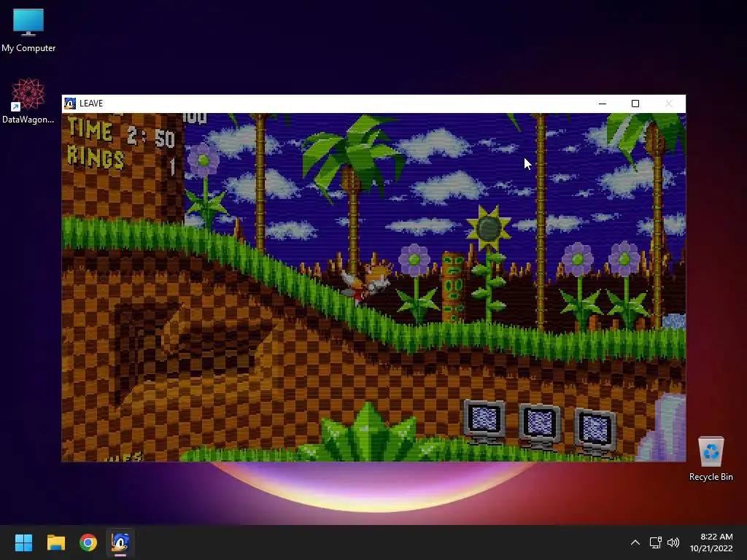Launch Google Chrome from the taskbar
The height and width of the screenshot is (560, 747).
pyautogui.click(x=88, y=542)
